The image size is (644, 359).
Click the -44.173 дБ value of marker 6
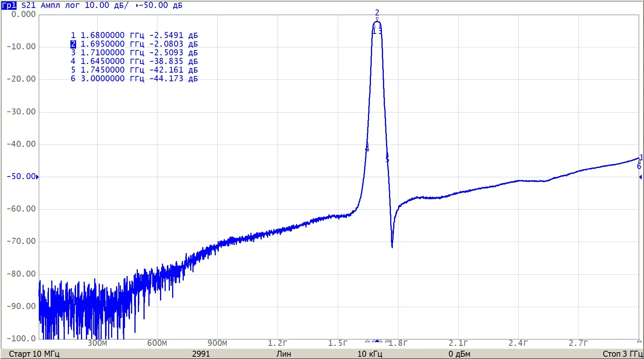174,79
